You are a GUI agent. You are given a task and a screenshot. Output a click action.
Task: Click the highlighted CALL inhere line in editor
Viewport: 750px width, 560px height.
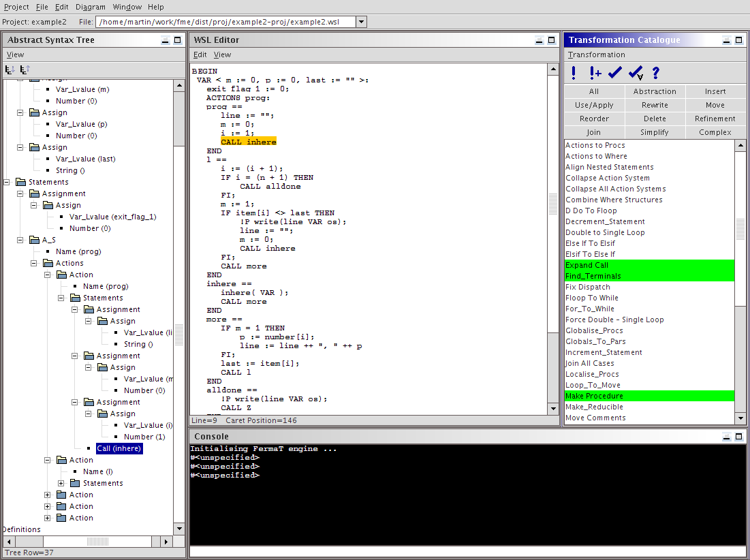point(249,142)
